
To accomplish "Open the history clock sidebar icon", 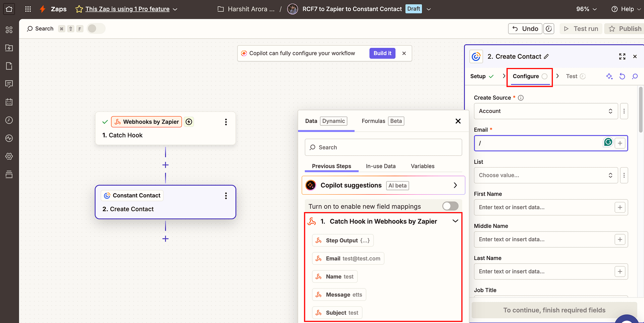I will point(9,120).
